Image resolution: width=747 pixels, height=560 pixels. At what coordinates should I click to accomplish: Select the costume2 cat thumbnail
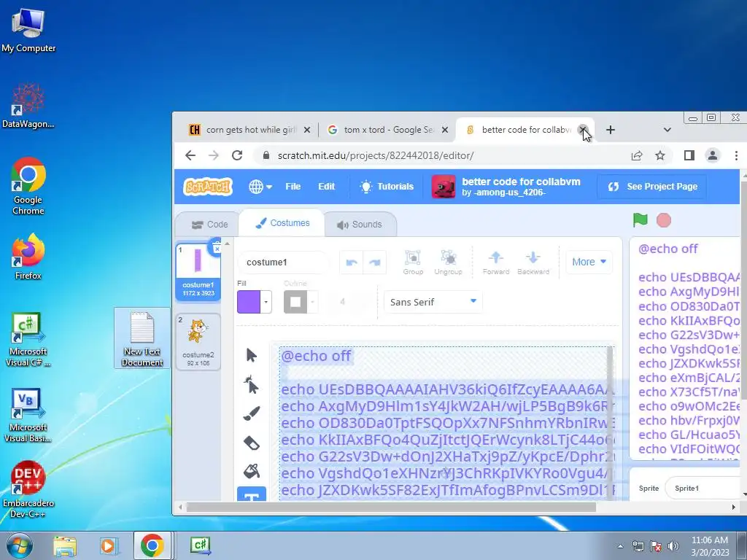point(198,341)
